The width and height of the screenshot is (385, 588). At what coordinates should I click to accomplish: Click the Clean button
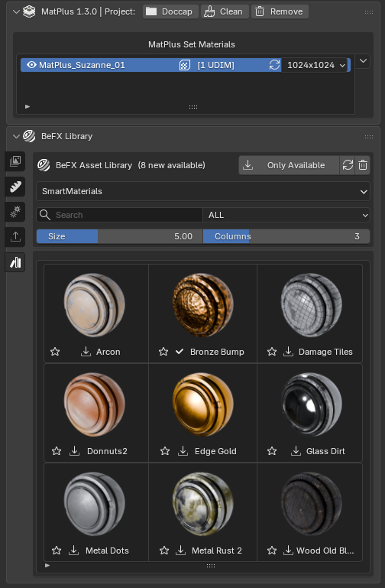tap(225, 11)
